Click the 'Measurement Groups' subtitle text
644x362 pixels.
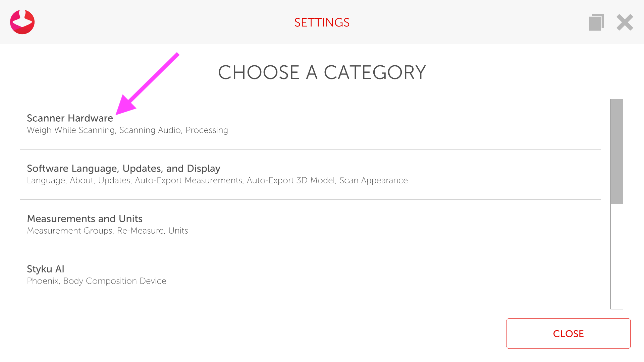[x=70, y=231]
